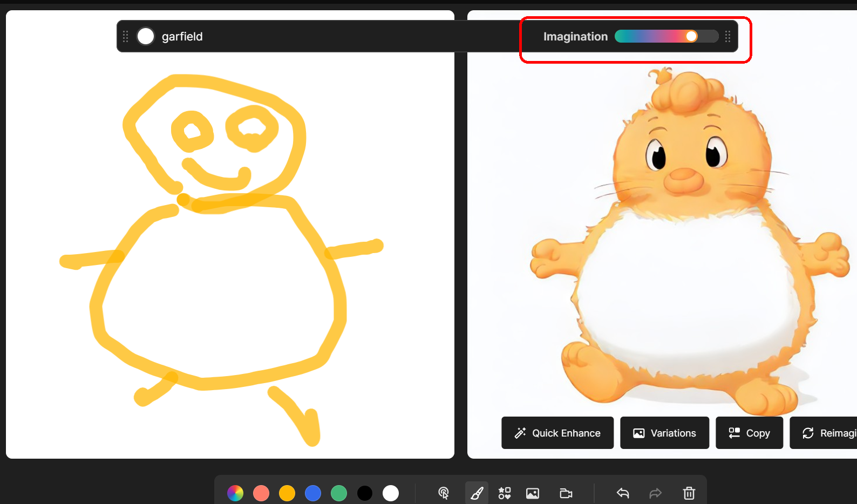Open the camera input tool
This screenshot has width=857, height=504.
[x=566, y=493]
